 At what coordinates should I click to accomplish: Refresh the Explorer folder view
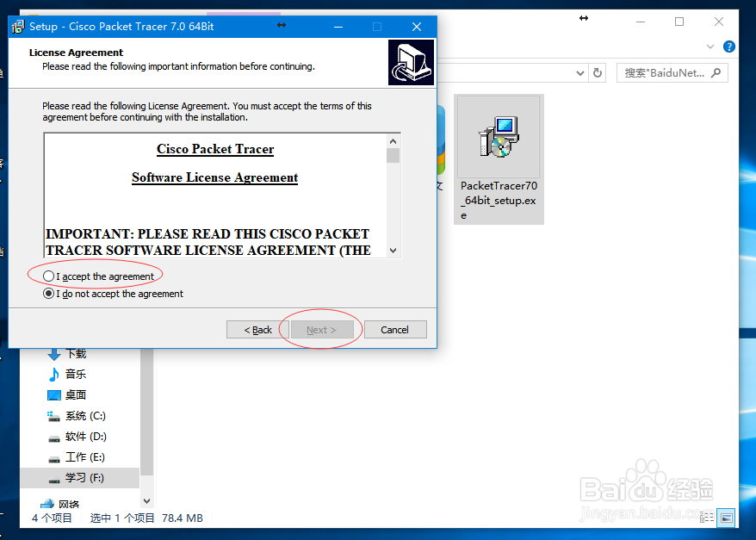point(598,73)
